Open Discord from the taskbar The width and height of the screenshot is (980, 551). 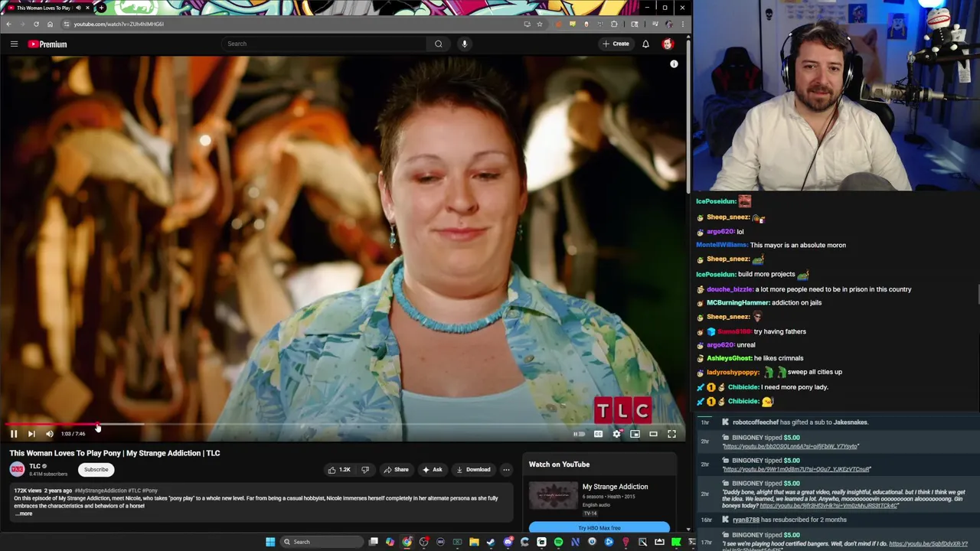[x=508, y=542]
